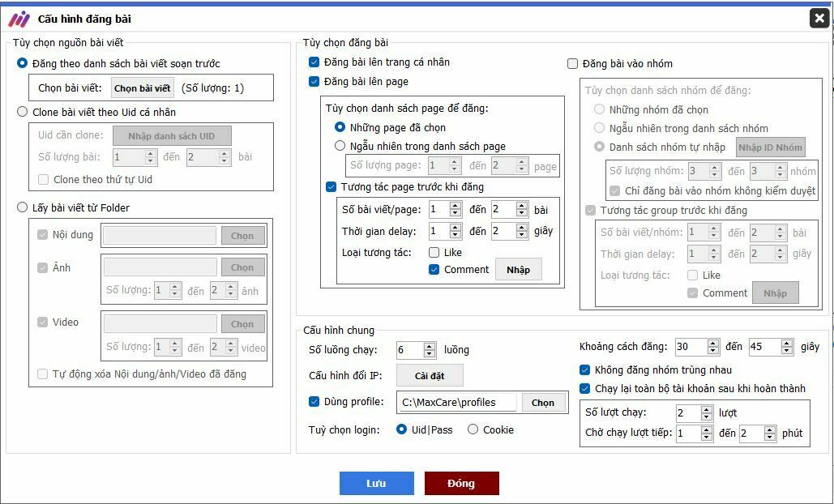
Task: Close the Cấu hình đăng bài dialog
Action: (819, 18)
